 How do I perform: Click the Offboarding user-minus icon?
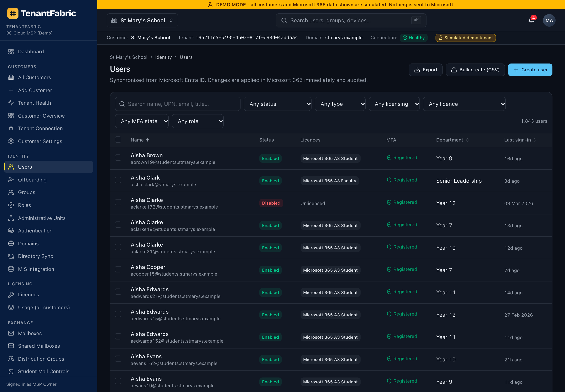(x=11, y=180)
